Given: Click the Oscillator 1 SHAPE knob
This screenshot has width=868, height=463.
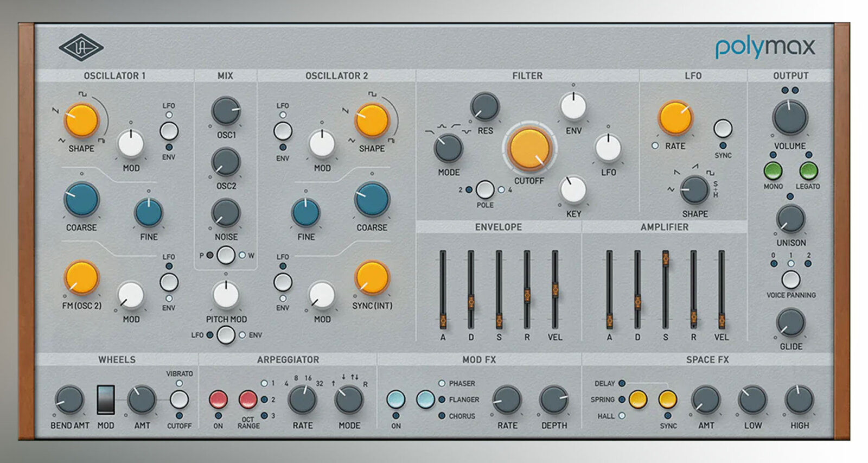Looking at the screenshot, I should coord(81,120).
